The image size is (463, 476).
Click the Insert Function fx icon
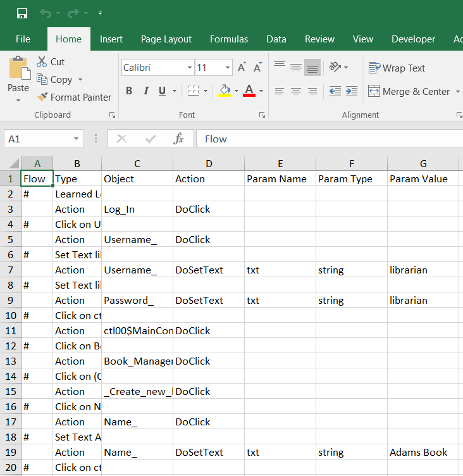point(179,139)
